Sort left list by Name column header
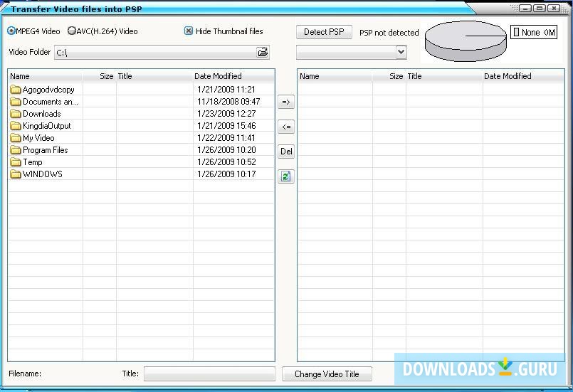573x392 pixels. pos(46,76)
